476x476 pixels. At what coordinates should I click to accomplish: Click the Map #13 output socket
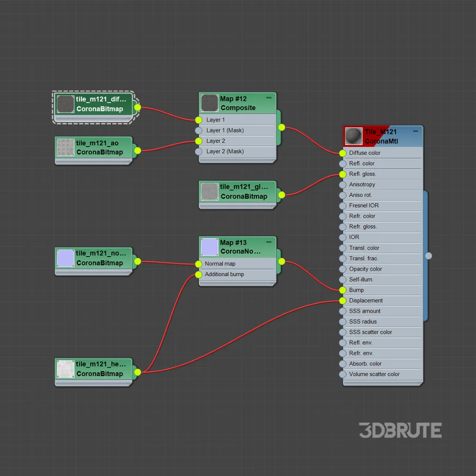282,261
